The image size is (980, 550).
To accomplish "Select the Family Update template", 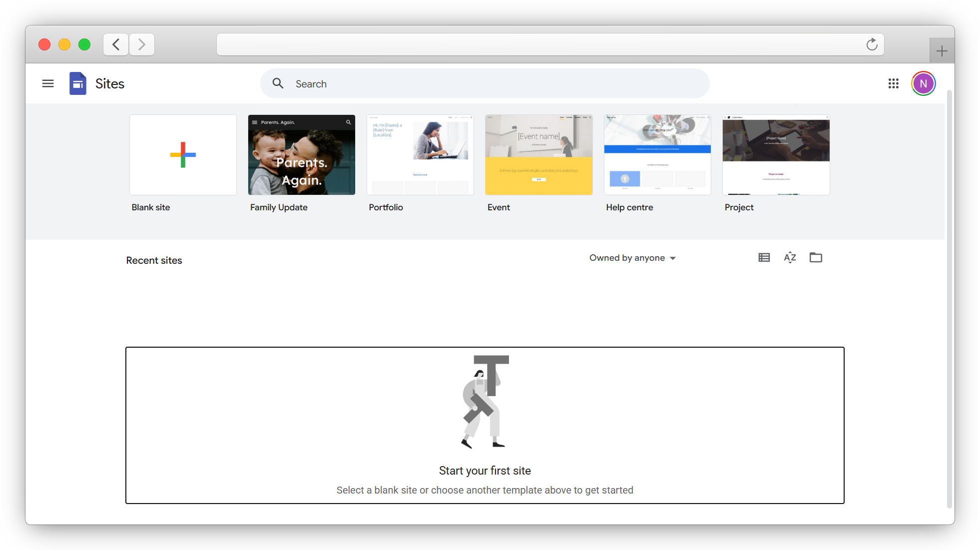I will [301, 154].
